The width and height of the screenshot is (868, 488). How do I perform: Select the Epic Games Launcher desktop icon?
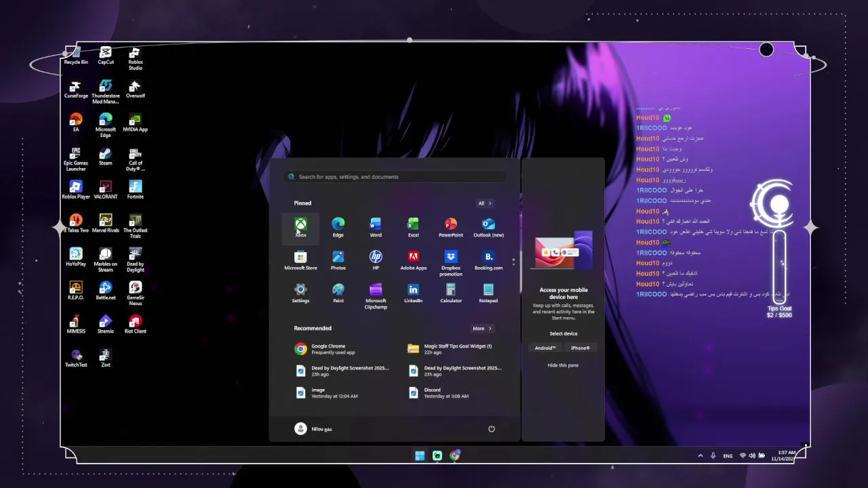coord(76,159)
